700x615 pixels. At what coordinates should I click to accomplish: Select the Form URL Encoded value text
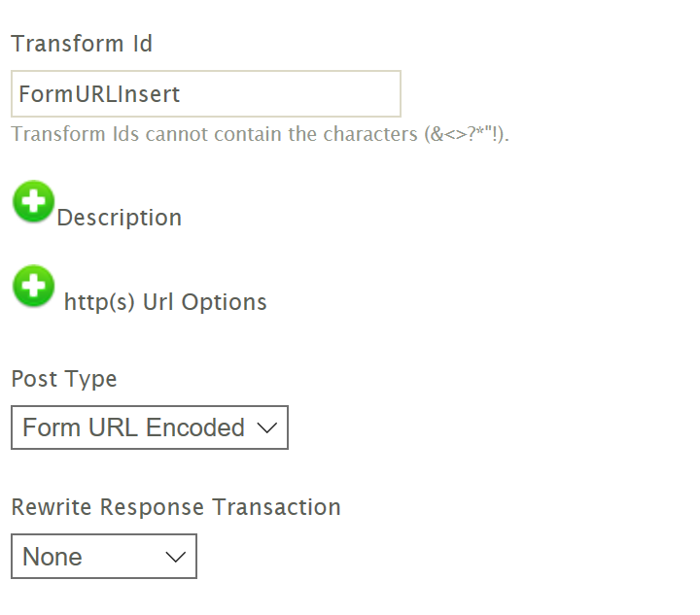click(x=133, y=427)
